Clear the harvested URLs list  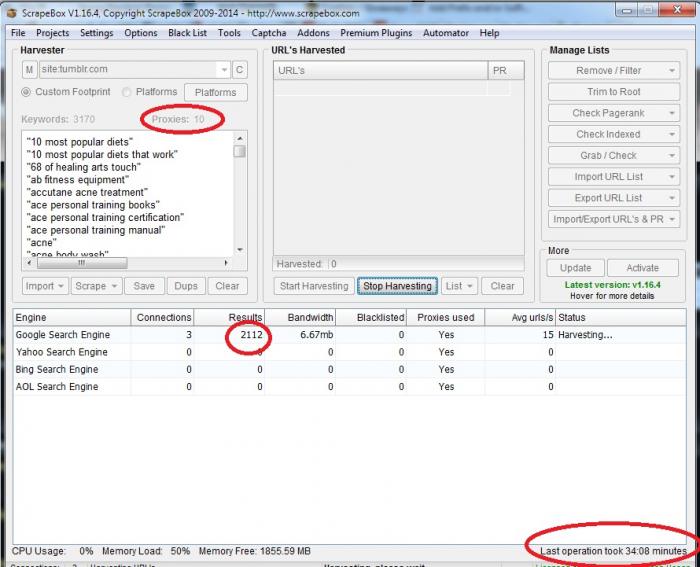(502, 286)
